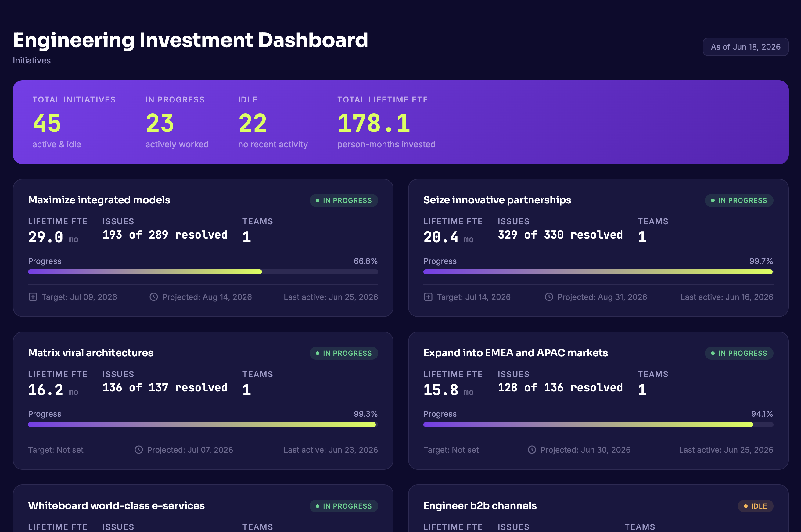Open Expand into EMEA and APAC markets title
Image resolution: width=801 pixels, height=532 pixels.
pyautogui.click(x=515, y=353)
